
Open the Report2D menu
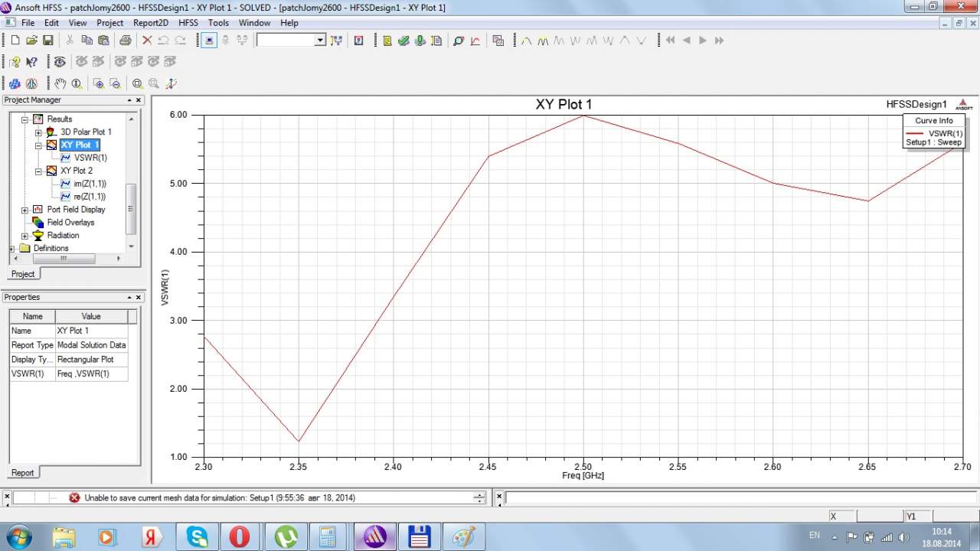[x=150, y=23]
